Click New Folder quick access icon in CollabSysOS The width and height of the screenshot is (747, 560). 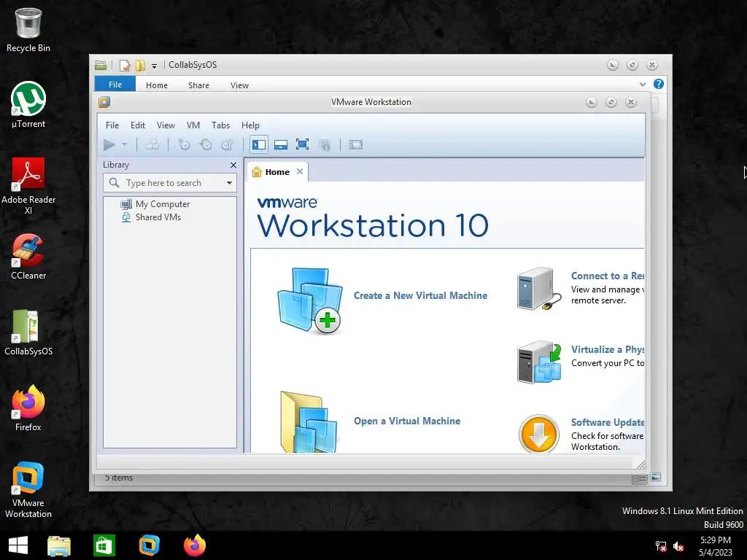(140, 65)
